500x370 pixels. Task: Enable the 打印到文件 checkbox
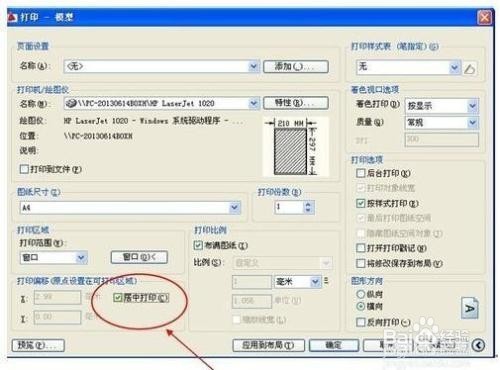tap(24, 169)
